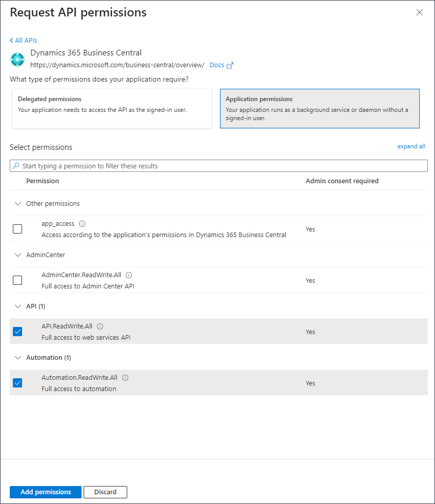Click the Admin consent required column header

[342, 181]
